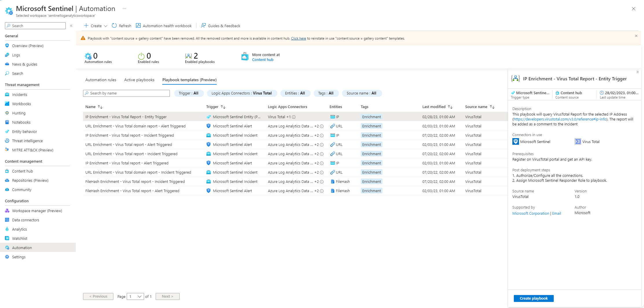The image size is (644, 308).
Task: Go to Logs in the sidebar
Action: coord(16,55)
